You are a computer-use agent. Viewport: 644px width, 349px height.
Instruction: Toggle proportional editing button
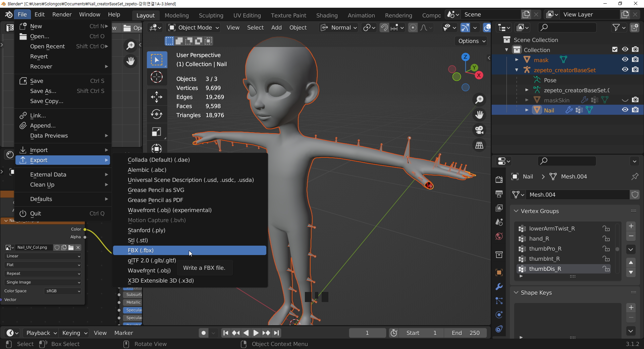413,28
